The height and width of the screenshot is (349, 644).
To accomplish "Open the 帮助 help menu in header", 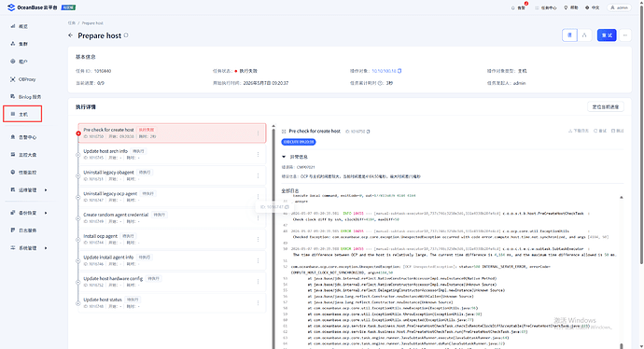I will pos(571,7).
